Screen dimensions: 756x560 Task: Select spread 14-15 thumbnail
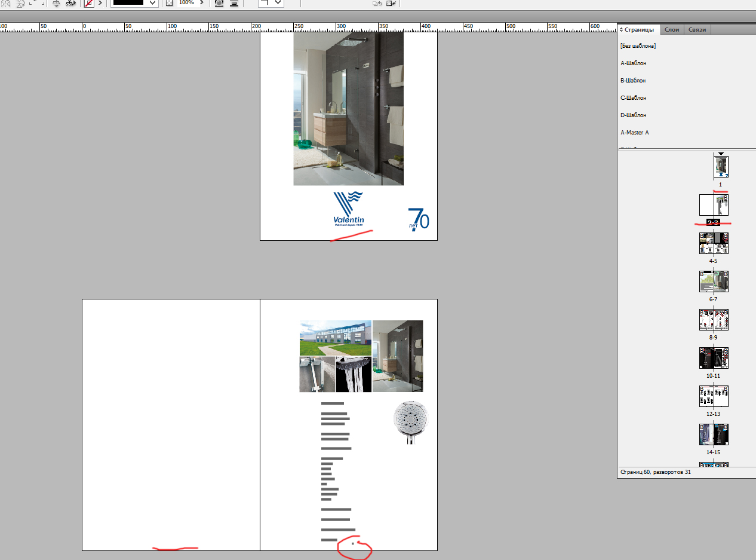point(714,434)
